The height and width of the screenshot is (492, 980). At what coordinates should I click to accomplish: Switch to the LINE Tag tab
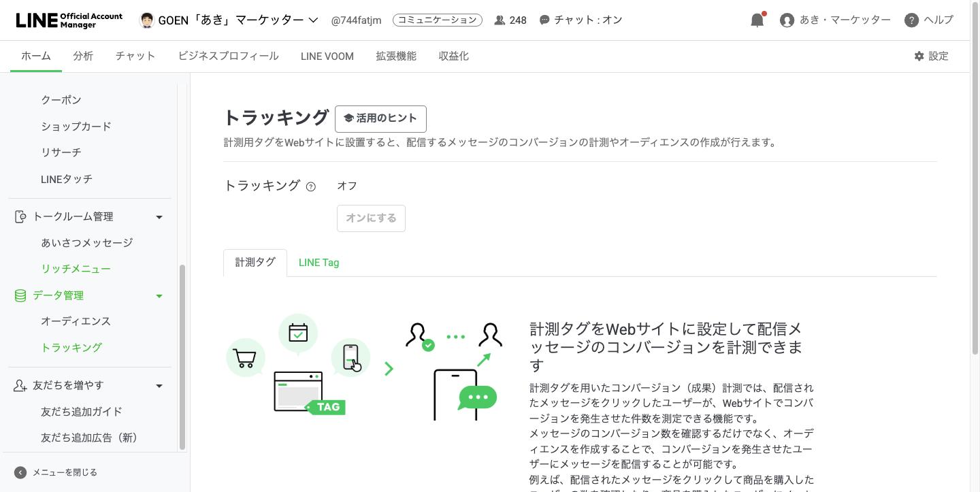pos(319,263)
